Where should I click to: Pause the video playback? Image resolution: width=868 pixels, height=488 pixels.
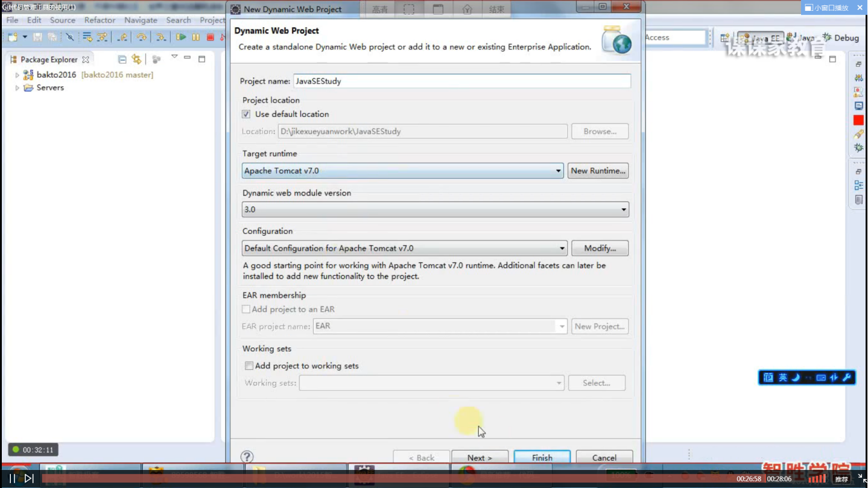coord(12,478)
